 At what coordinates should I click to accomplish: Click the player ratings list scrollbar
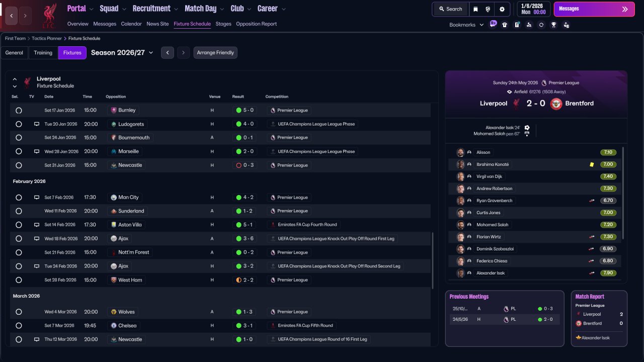pos(623,193)
